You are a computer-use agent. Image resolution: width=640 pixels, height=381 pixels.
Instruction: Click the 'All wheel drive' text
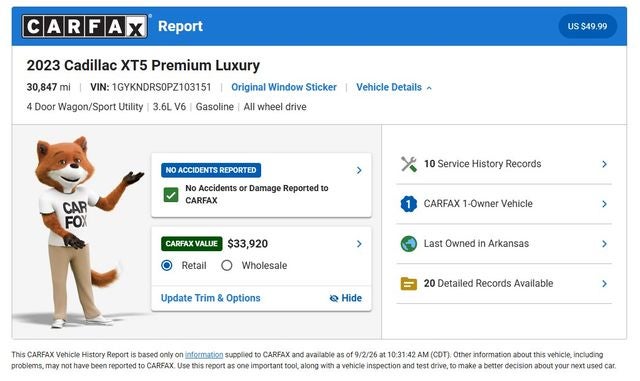(x=275, y=107)
